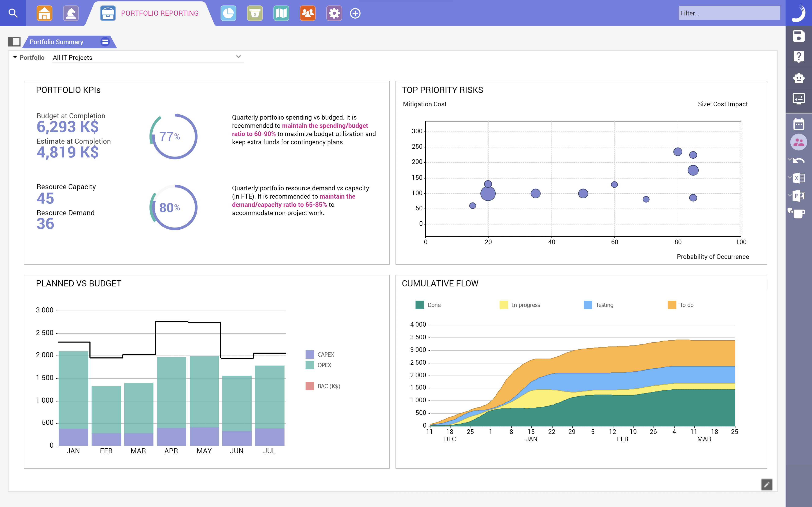Open the roadmap (map) module

click(281, 13)
